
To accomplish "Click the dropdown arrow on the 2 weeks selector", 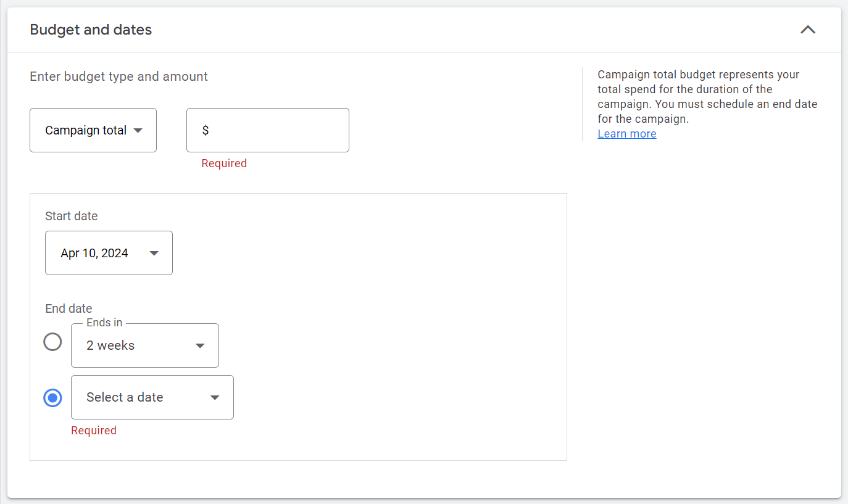I will [199, 345].
